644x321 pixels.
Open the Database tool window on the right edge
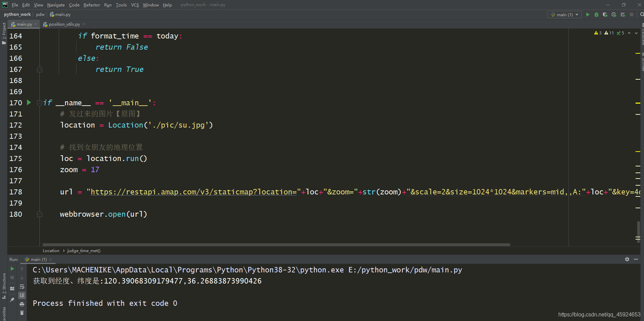tap(642, 34)
